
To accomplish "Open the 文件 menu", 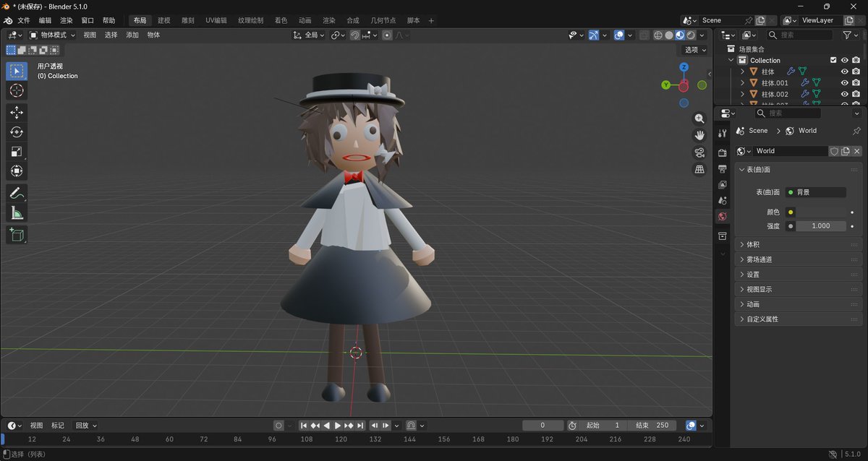I will click(x=24, y=20).
